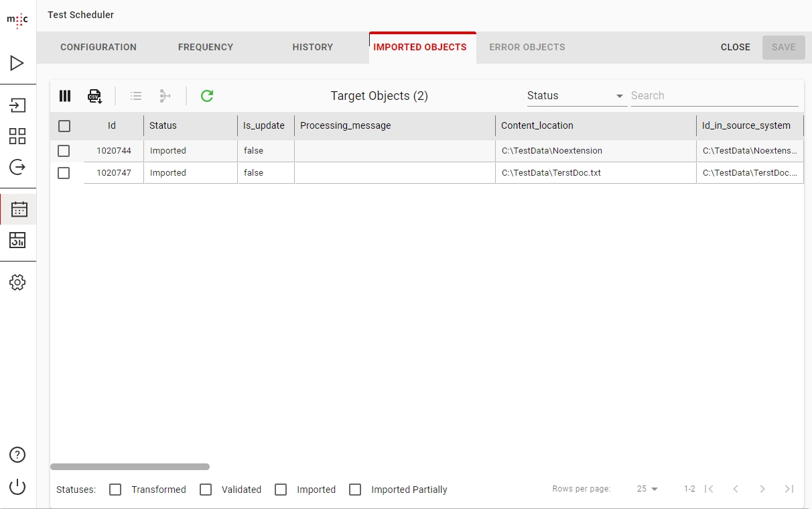Screen dimensions: 812x509
Task: Check the row for Id 1020744
Action: pos(64,151)
